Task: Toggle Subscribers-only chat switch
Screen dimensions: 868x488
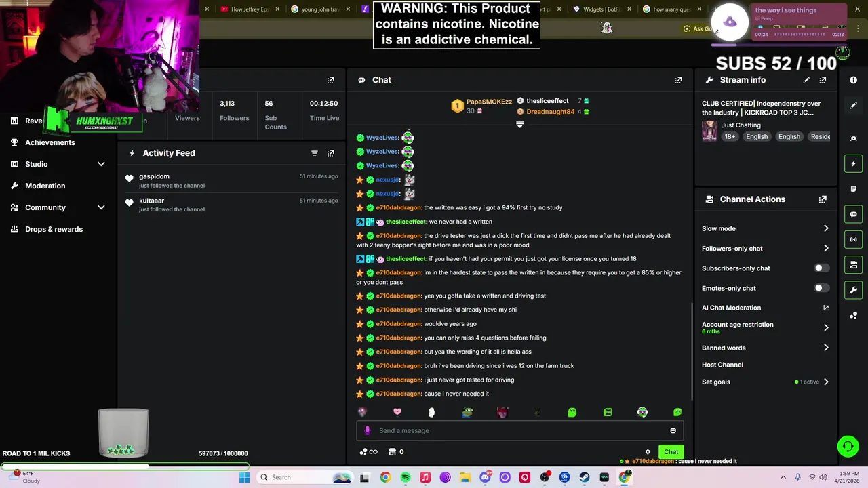Action: click(821, 268)
